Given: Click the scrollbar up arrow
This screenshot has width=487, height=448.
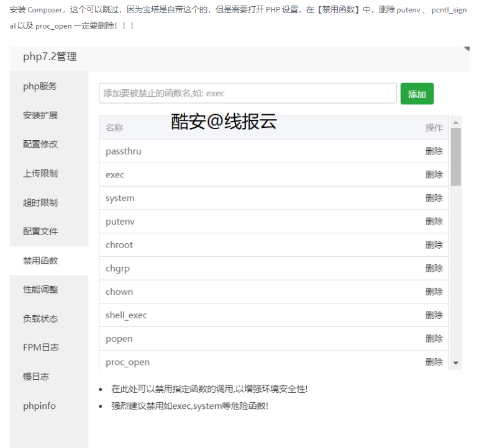Looking at the screenshot, I should click(x=456, y=123).
